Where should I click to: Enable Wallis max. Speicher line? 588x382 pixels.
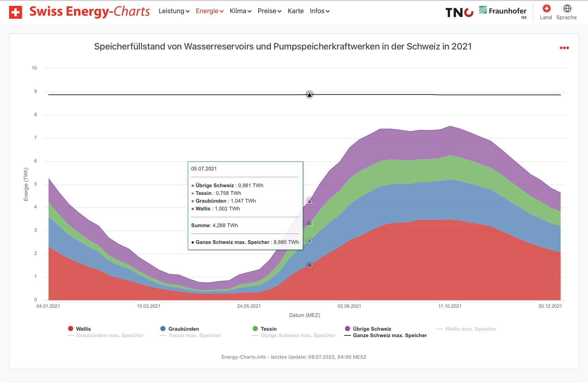tap(467, 329)
